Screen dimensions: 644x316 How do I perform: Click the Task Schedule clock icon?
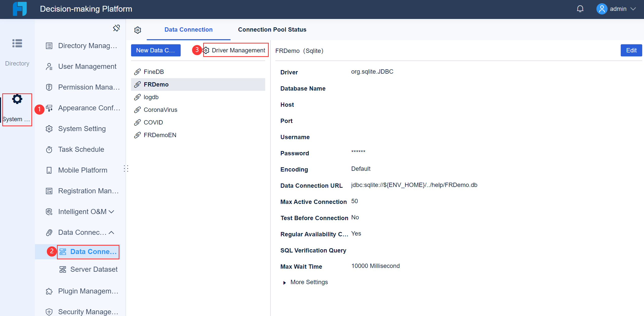49,150
